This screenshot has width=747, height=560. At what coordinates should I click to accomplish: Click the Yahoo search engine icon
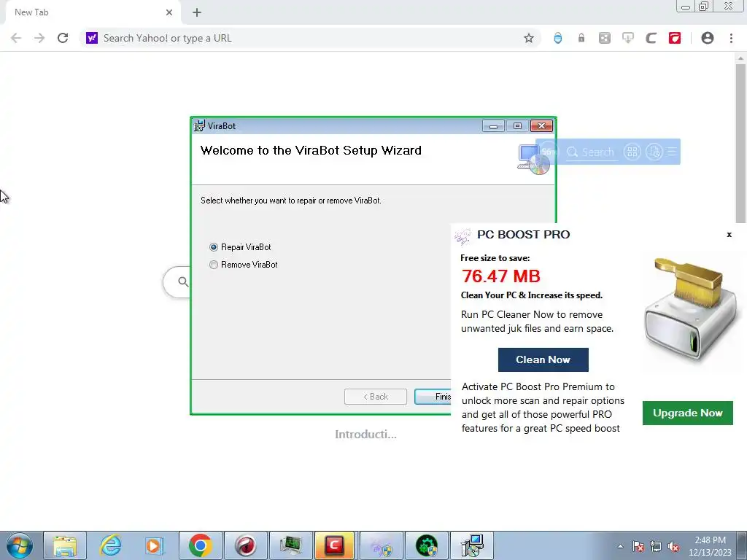pos(92,38)
